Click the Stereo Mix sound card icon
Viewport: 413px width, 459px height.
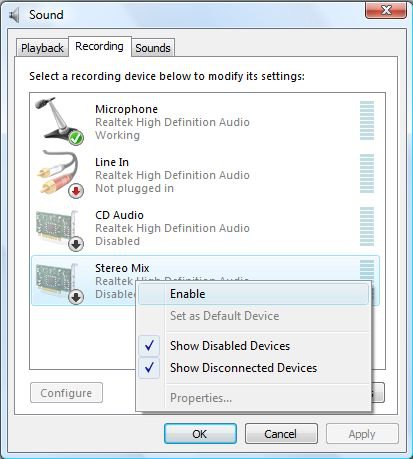click(x=59, y=283)
